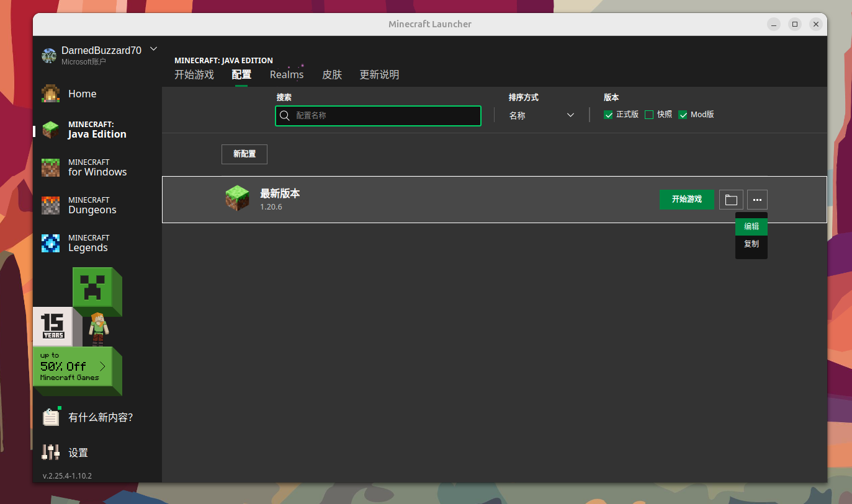Select the Minecraft Java Edition grass block icon

tap(50, 130)
